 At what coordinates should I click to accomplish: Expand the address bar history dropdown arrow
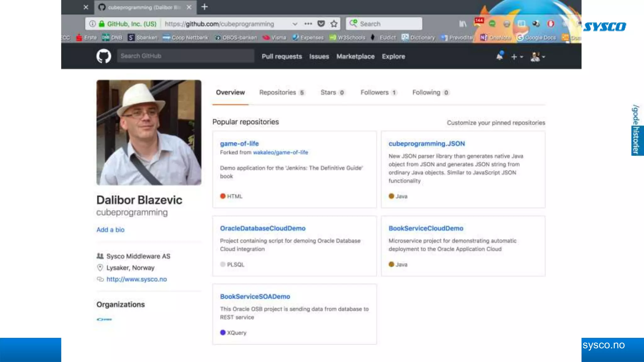coord(295,24)
